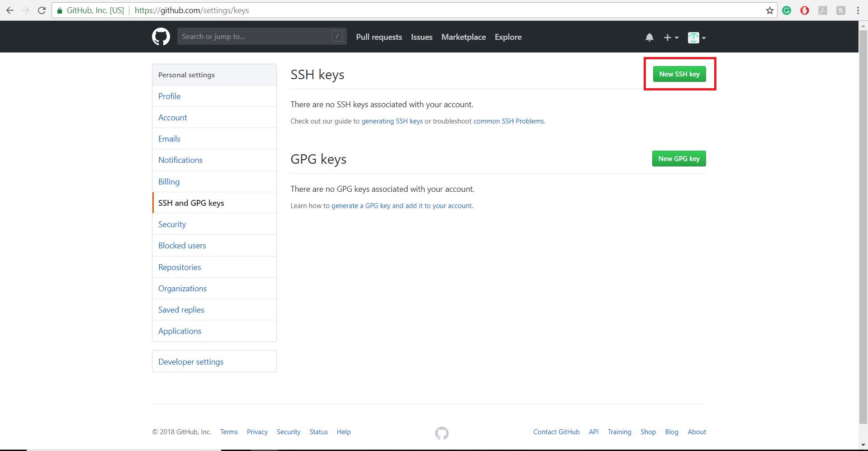This screenshot has width=868, height=451.
Task: Open Training link in footer
Action: point(619,432)
